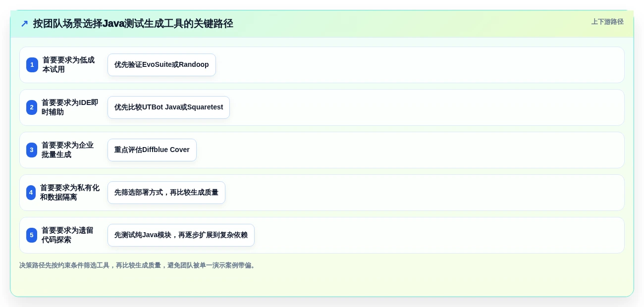Click the 首要要求为企业批量生成 label
The width and height of the screenshot is (644, 307).
tap(67, 150)
